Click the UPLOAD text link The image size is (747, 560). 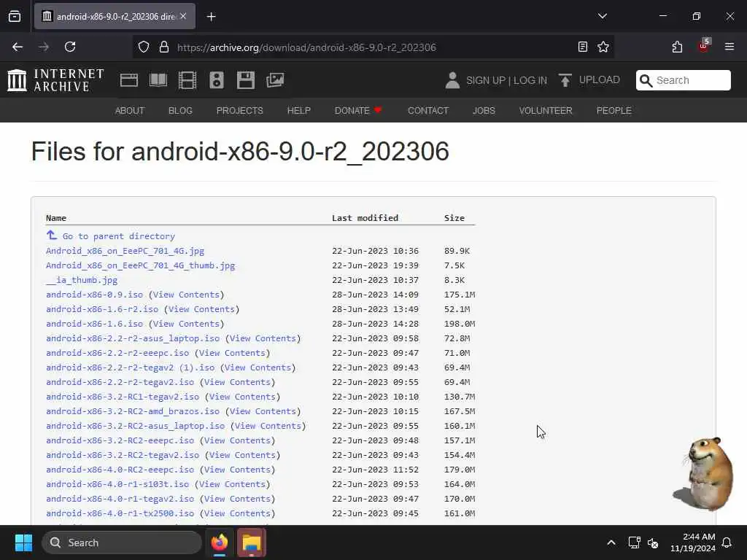pos(600,80)
